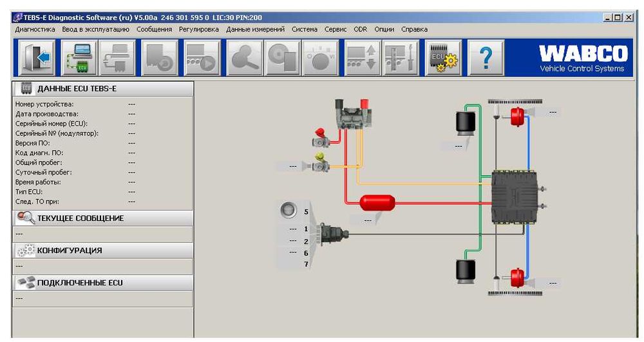Click the exit door toolbar icon
644x342 pixels.
[x=37, y=57]
